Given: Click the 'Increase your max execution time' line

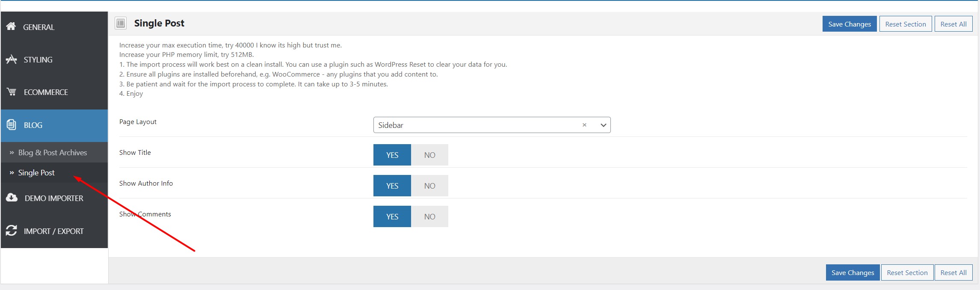Looking at the screenshot, I should coord(231,45).
